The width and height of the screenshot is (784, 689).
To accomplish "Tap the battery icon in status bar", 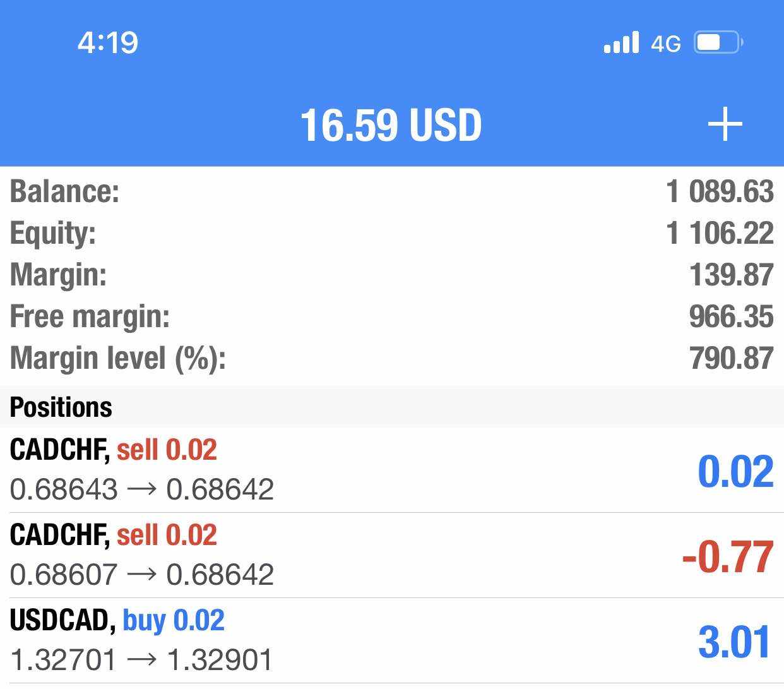I will 718,43.
